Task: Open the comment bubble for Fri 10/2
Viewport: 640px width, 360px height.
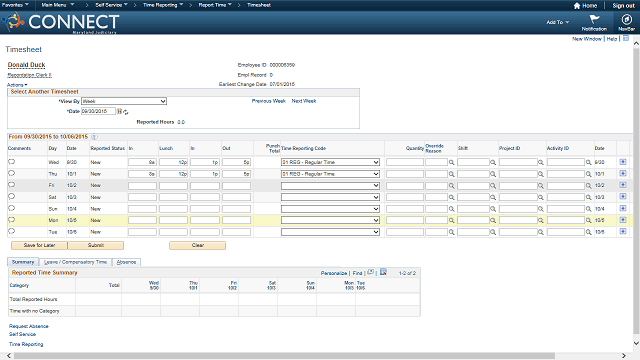Action: click(11, 184)
